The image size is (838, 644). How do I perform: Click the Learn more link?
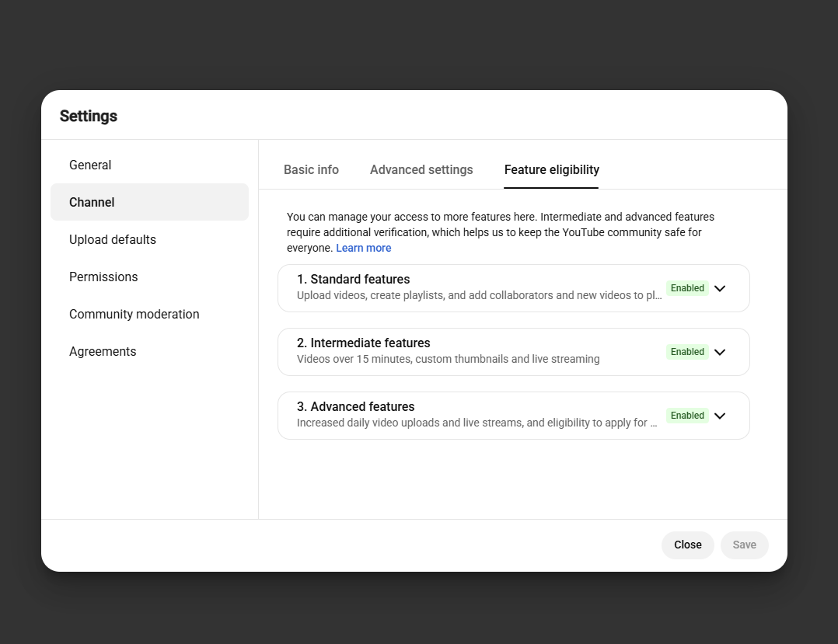click(x=364, y=248)
